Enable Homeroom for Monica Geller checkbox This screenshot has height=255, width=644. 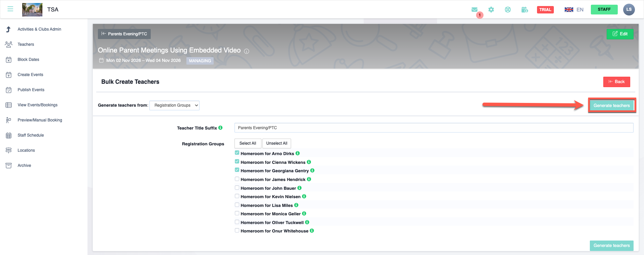coord(237,213)
